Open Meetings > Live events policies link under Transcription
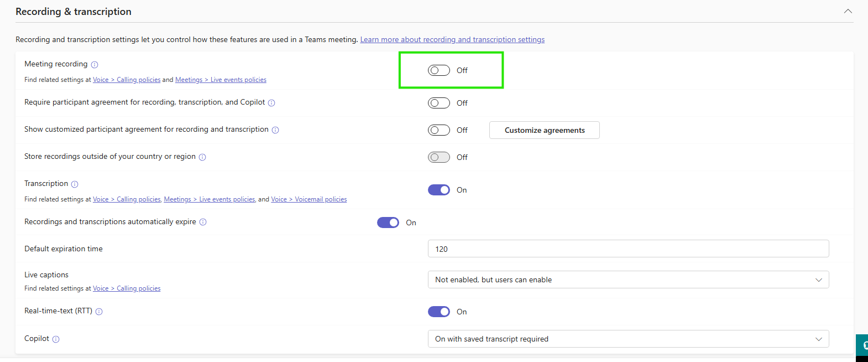 [210, 199]
